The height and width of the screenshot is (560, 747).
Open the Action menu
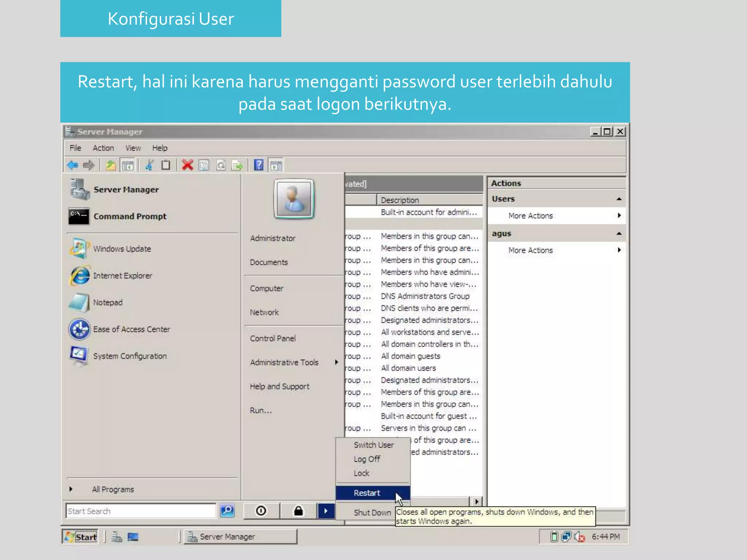click(103, 148)
